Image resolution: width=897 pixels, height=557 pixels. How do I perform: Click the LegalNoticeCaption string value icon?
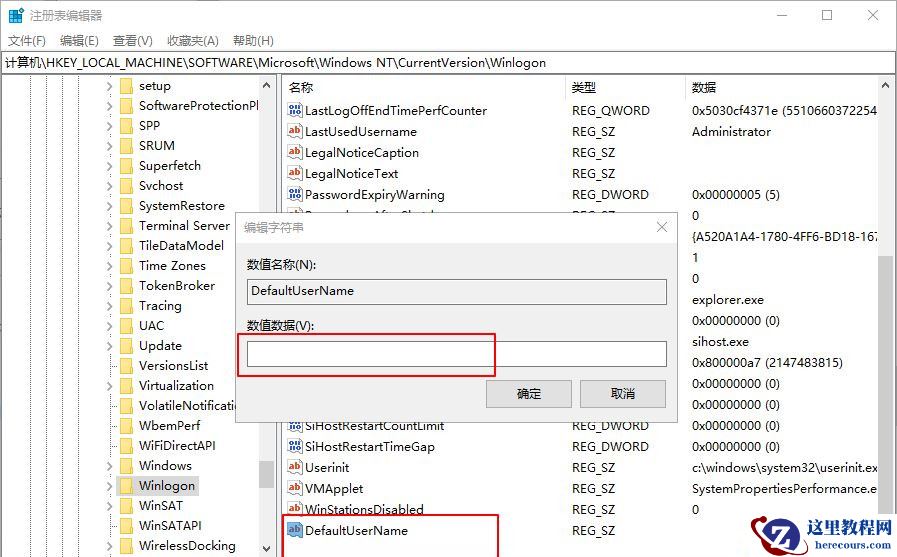pyautogui.click(x=295, y=153)
